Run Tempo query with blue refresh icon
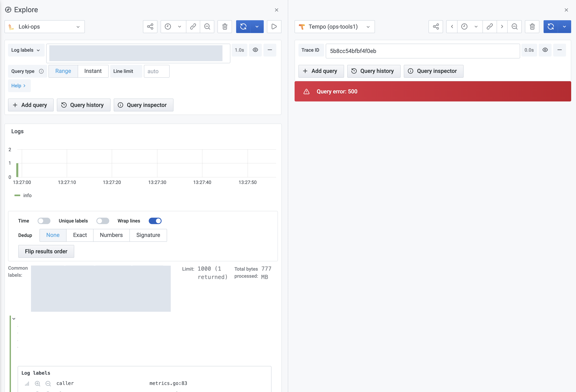The image size is (576, 392). (x=550, y=26)
